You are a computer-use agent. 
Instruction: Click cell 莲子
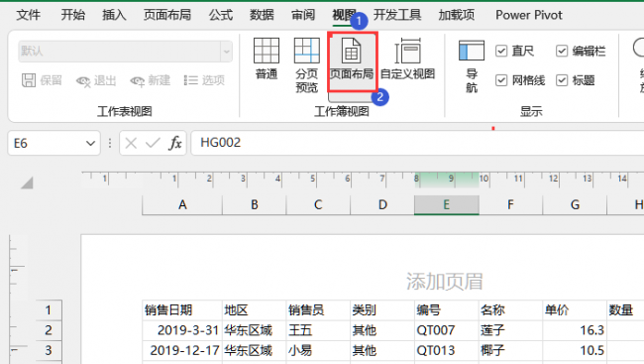pos(510,330)
